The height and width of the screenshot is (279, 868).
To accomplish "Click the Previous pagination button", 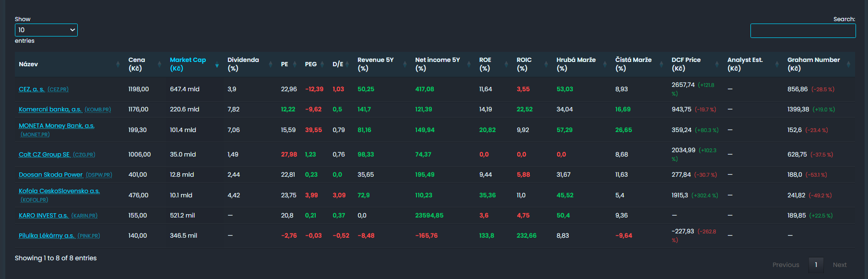I will coord(785,265).
